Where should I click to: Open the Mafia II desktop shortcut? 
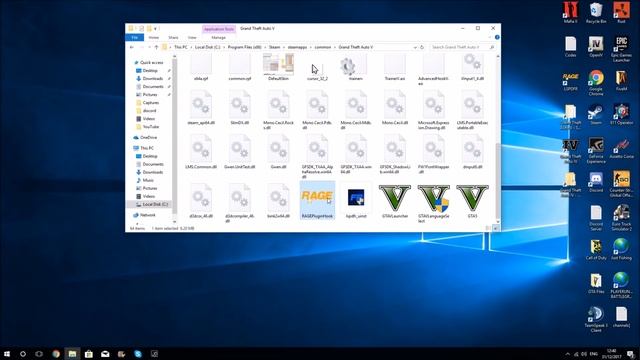pyautogui.click(x=571, y=13)
